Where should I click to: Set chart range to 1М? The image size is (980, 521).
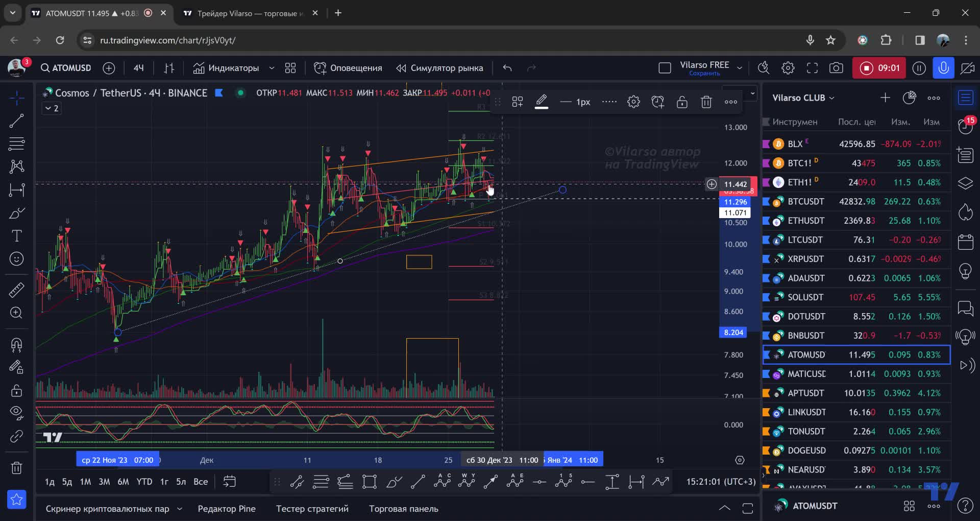point(85,482)
